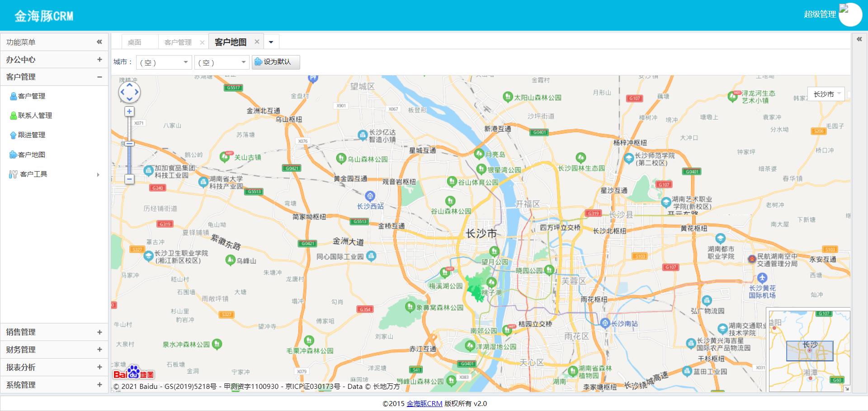
Task: Expand the collapsed right side panel
Action: (x=859, y=39)
